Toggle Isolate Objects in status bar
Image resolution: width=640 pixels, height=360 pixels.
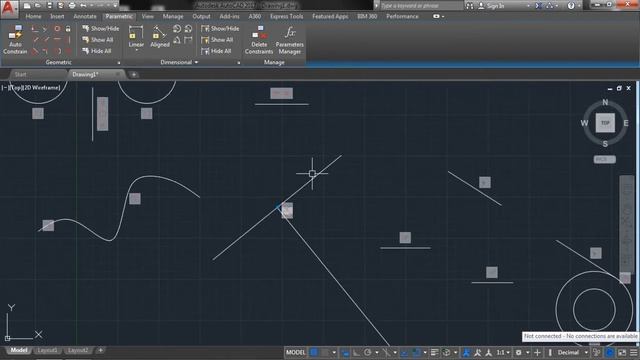tap(597, 353)
